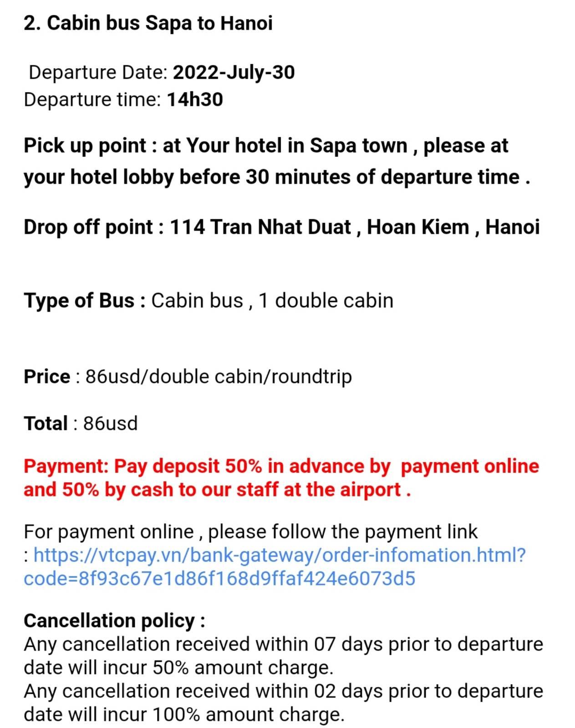Select the 86usd/double cabin/roundtrip price text
The image size is (575, 728).
tap(219, 377)
